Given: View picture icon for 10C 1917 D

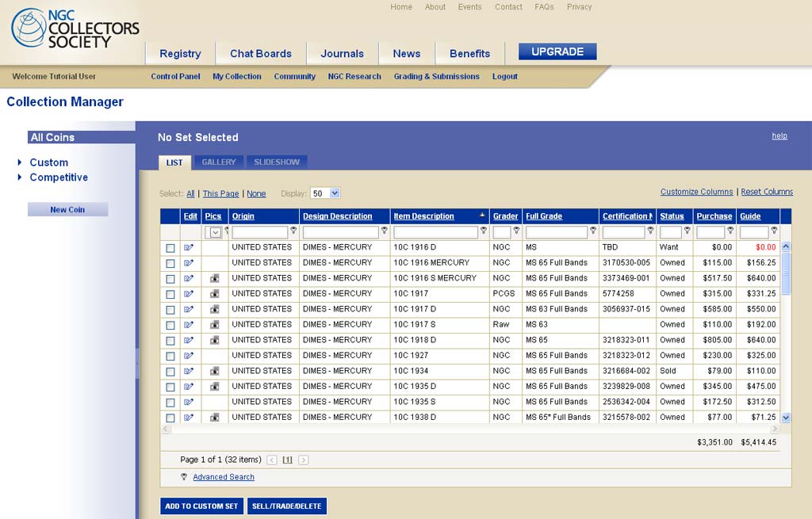Looking at the screenshot, I should (214, 310).
